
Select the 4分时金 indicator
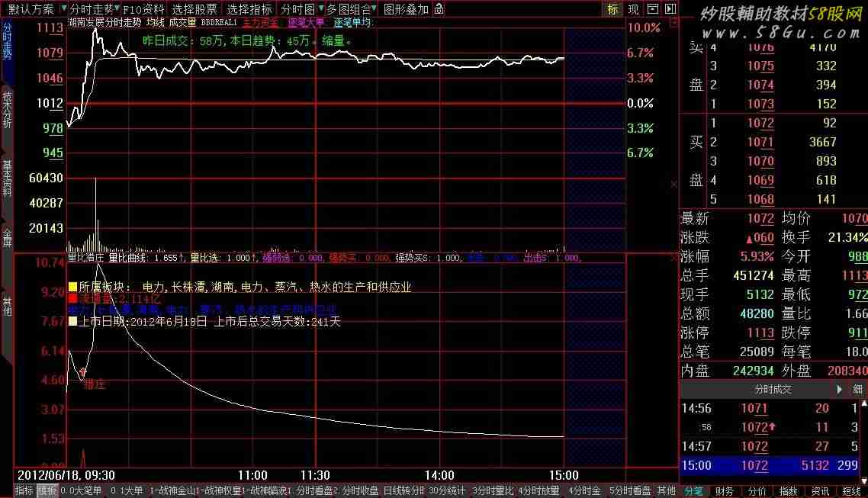tap(584, 491)
